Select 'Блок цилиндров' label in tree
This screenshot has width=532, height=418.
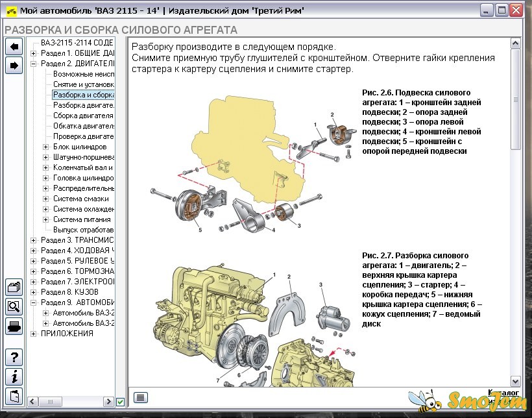pyautogui.click(x=80, y=147)
